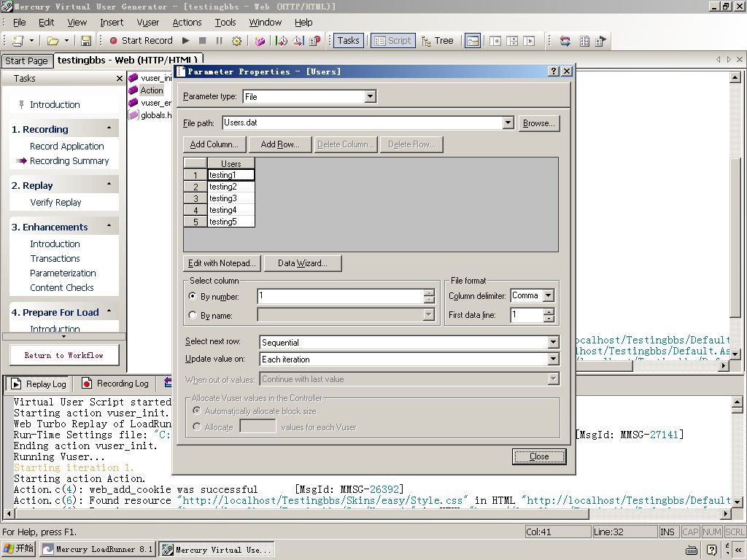Toggle the output window toolbar icon
Image resolution: width=747 pixels, height=560 pixels.
tap(473, 41)
